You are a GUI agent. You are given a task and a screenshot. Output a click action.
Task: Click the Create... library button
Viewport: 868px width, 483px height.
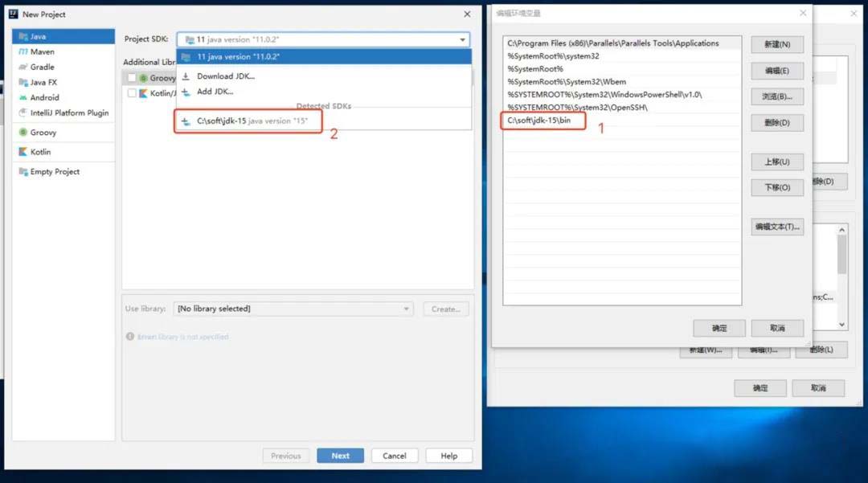pyautogui.click(x=445, y=309)
